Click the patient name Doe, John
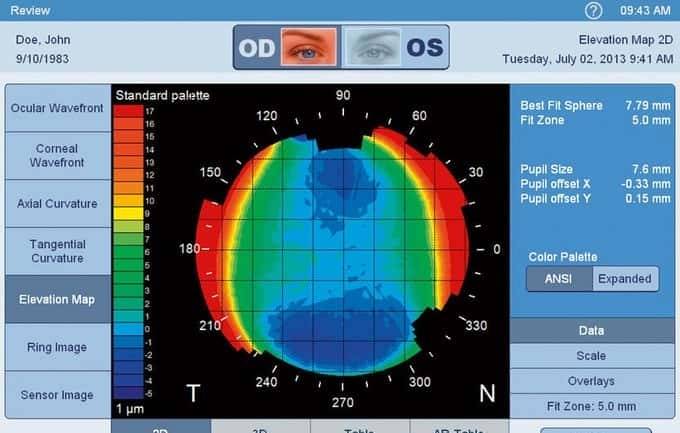Image resolution: width=680 pixels, height=433 pixels. 43,40
